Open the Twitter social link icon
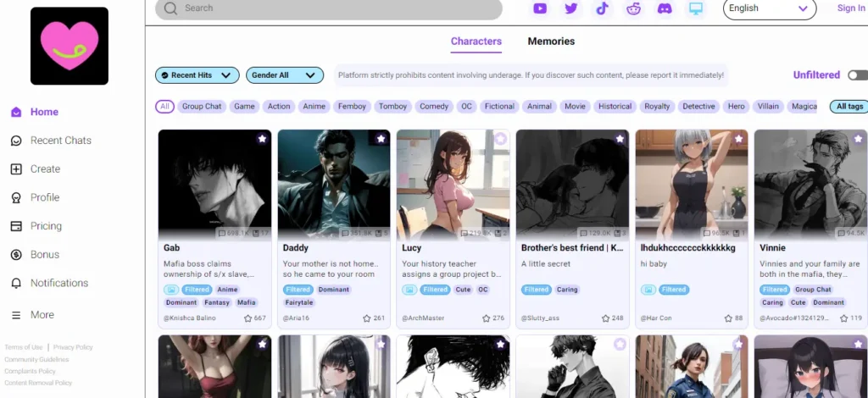Viewport: 868px width, 398px height. tap(570, 8)
